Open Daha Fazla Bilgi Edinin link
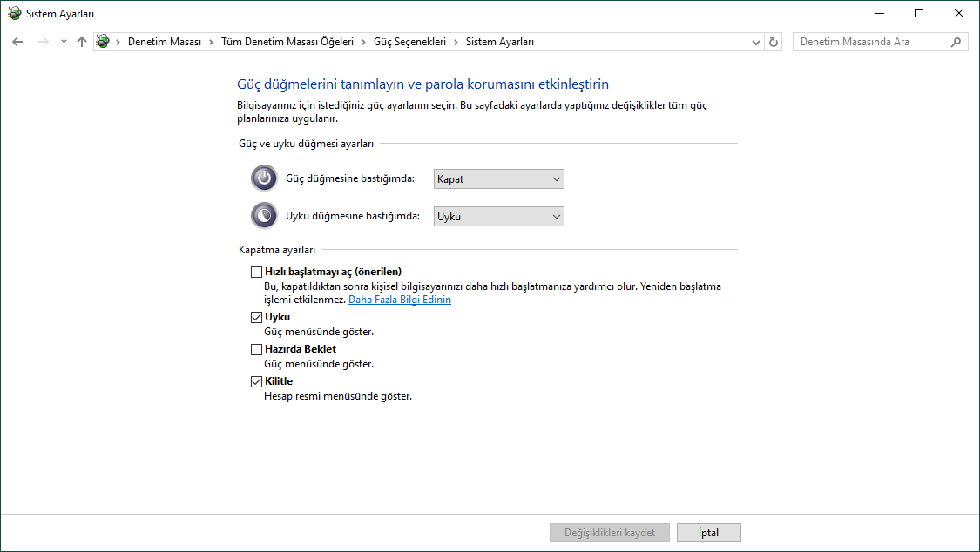 (400, 300)
